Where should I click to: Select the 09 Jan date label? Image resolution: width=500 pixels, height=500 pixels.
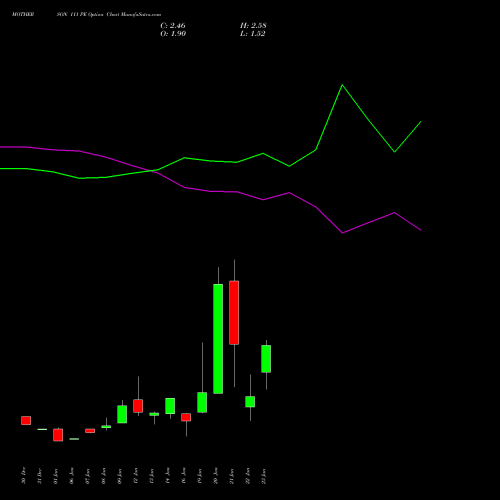119,476
